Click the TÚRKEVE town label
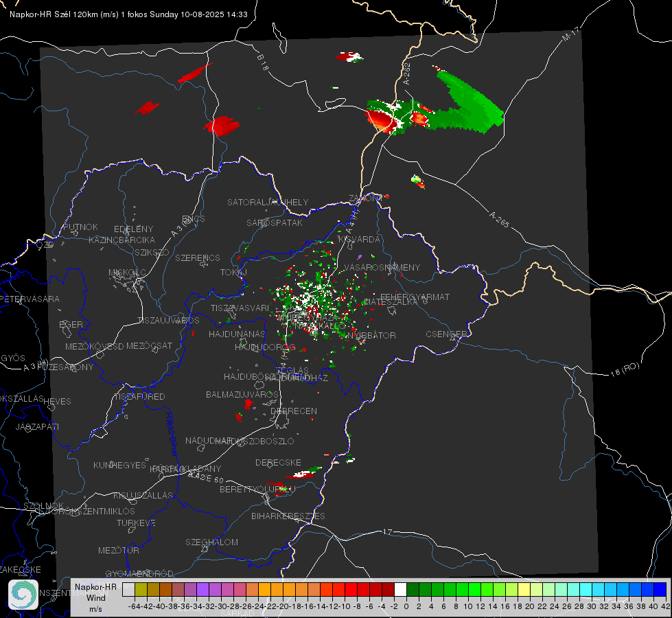This screenshot has width=672, height=618. (137, 523)
